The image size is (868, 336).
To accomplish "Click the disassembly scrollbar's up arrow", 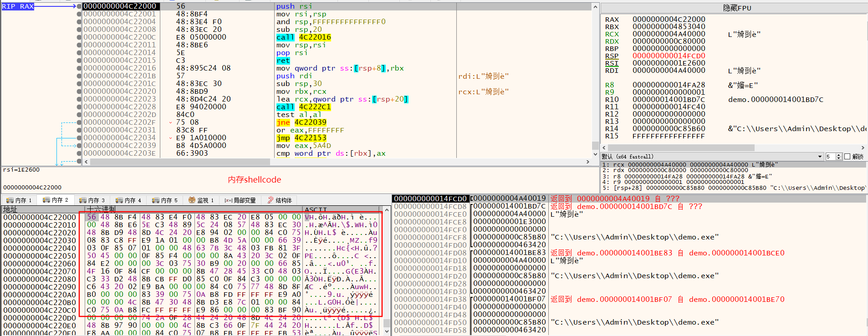I will point(595,7).
